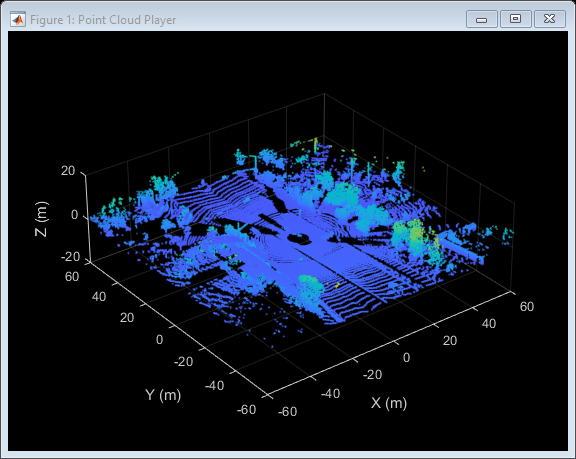Click the X-axis tick label 60
The image size is (576, 459).
527,306
